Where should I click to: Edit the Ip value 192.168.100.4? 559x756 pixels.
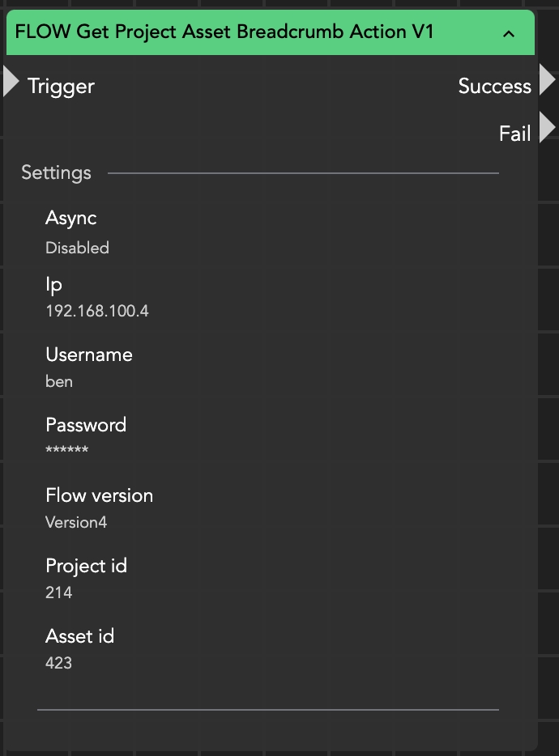click(x=97, y=311)
